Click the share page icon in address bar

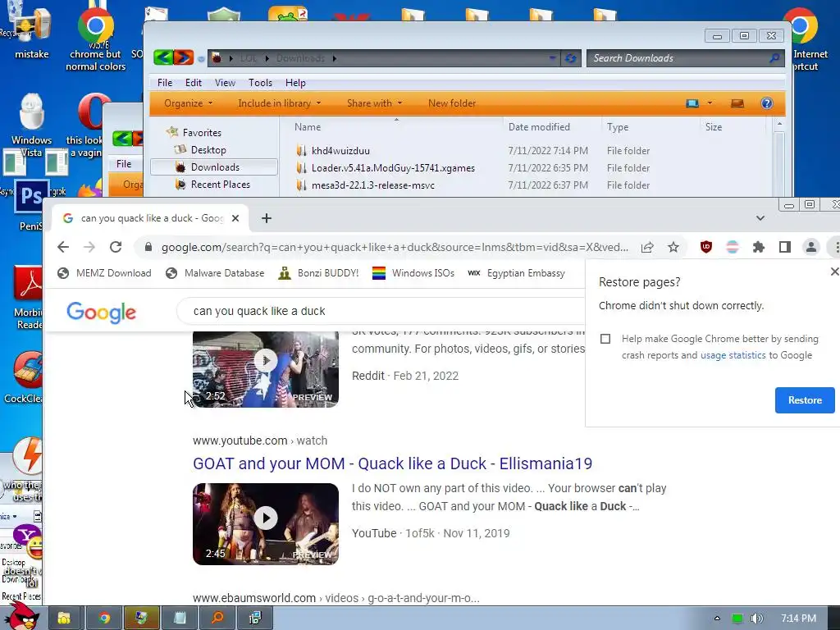647,247
